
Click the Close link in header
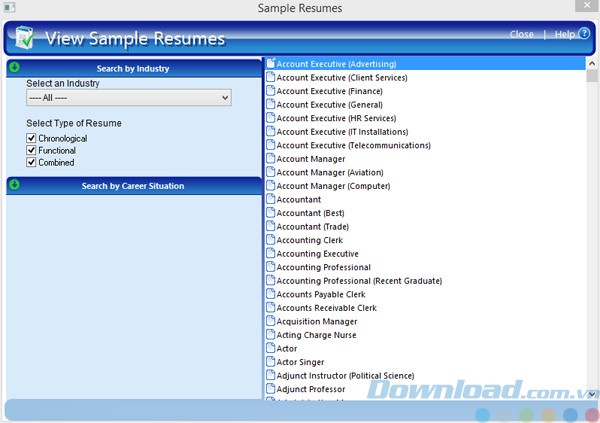pos(521,34)
